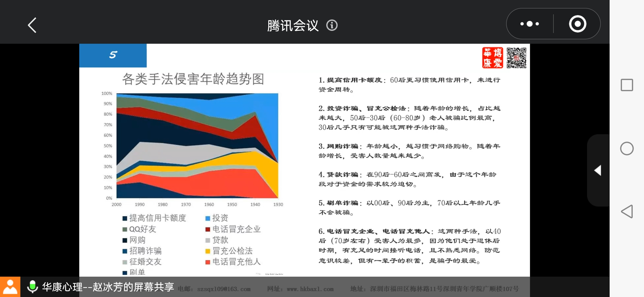
Task: Tap the 腾讯会议 title text
Action: tap(293, 26)
